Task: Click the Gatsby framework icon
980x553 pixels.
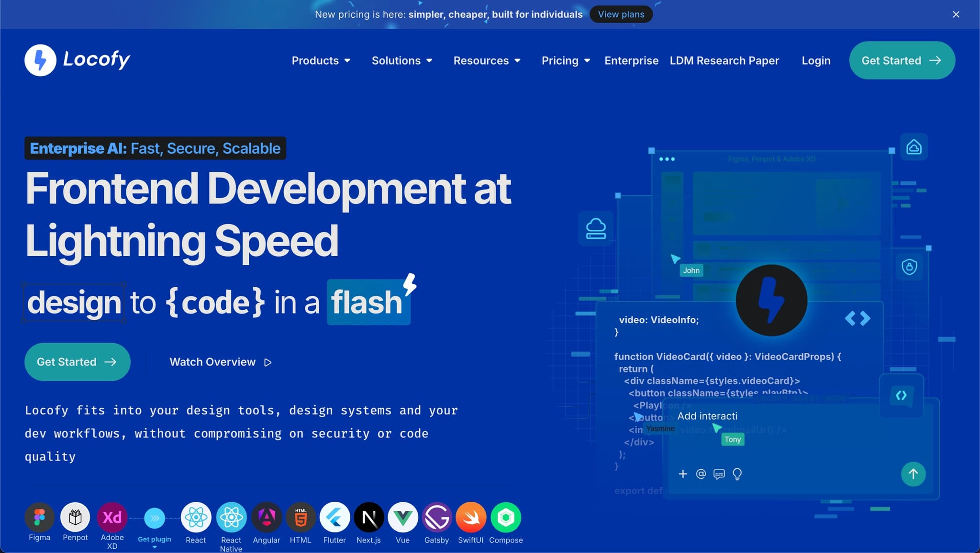Action: point(437,517)
